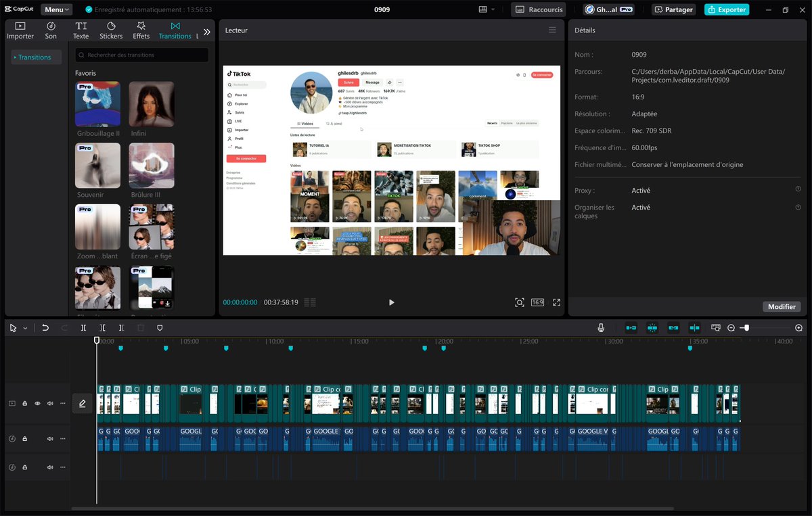
Task: Enter fullscreen in the Lecteur player
Action: point(557,302)
